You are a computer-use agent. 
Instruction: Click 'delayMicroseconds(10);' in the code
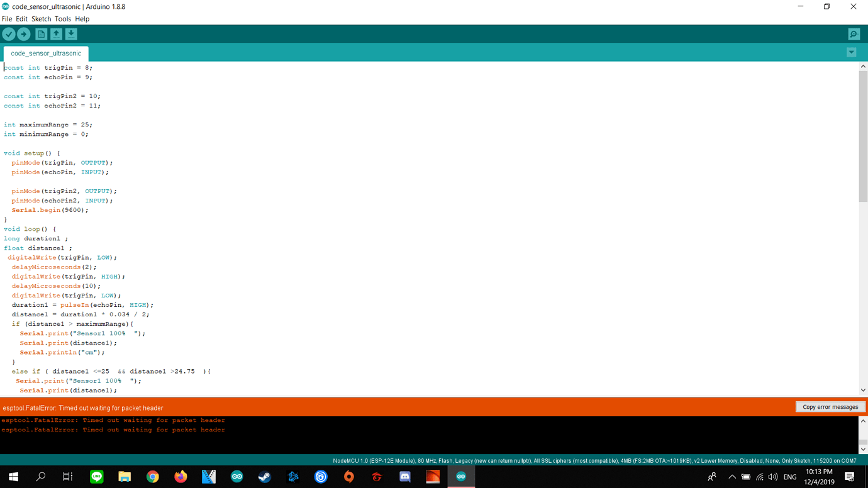pyautogui.click(x=56, y=286)
